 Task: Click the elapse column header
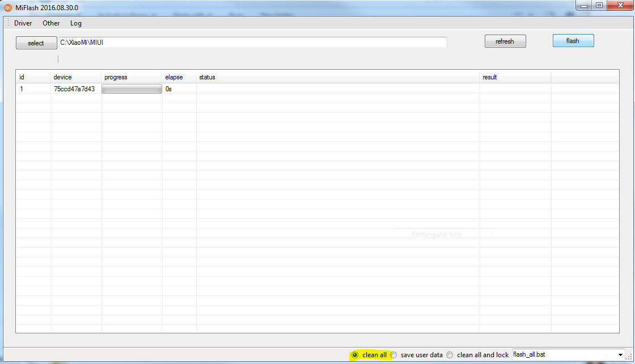coord(179,77)
